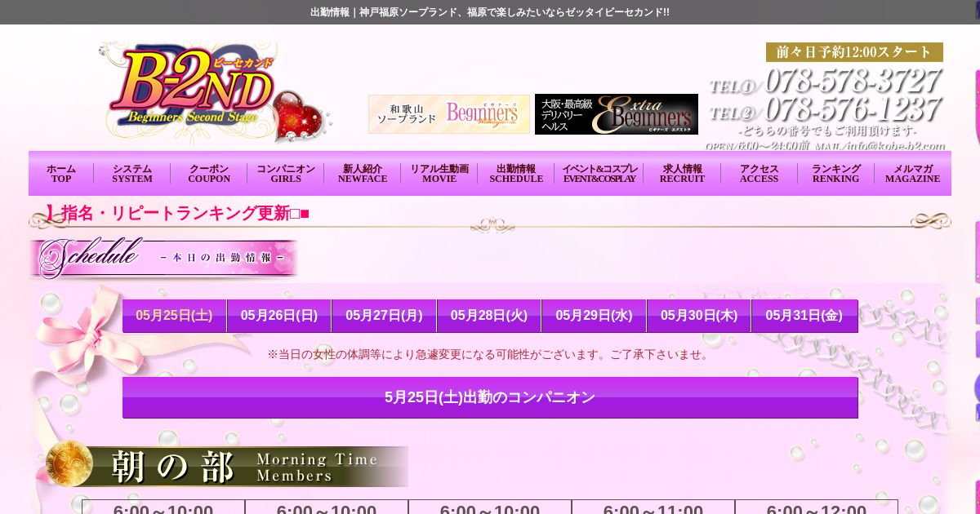Viewport: 980px width, 514px height.
Task: Select the 05月26日(日) date tab
Action: click(279, 316)
